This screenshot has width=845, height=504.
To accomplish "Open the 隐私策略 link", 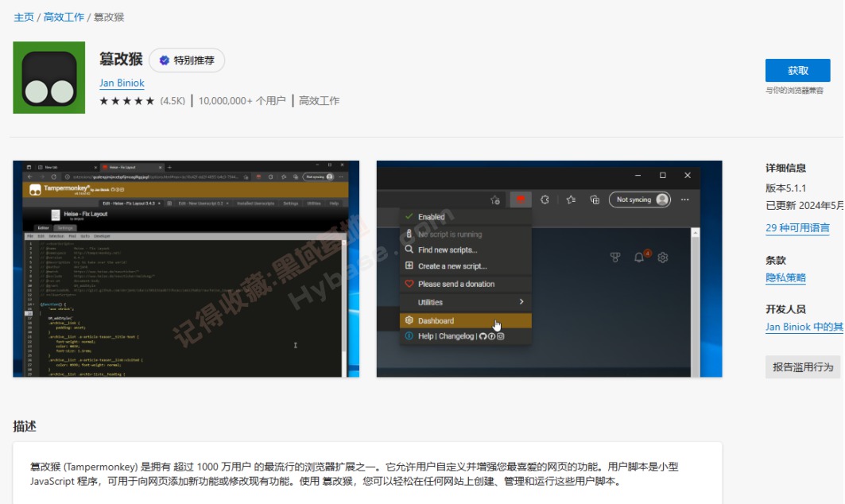I will 785,277.
